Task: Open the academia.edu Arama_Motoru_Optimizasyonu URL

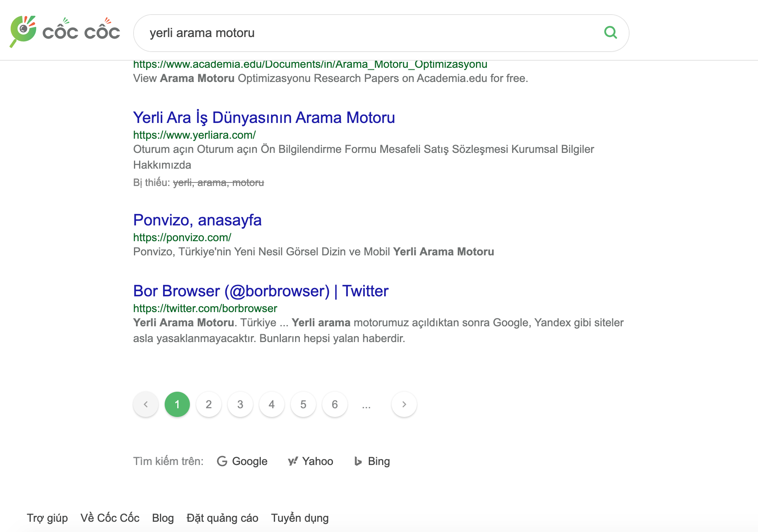Action: tap(310, 64)
